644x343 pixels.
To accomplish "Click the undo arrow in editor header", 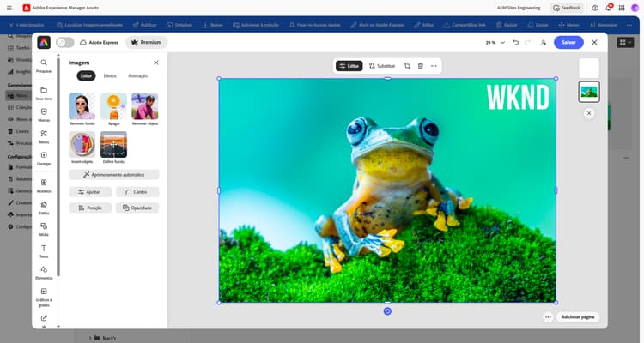I will (515, 42).
